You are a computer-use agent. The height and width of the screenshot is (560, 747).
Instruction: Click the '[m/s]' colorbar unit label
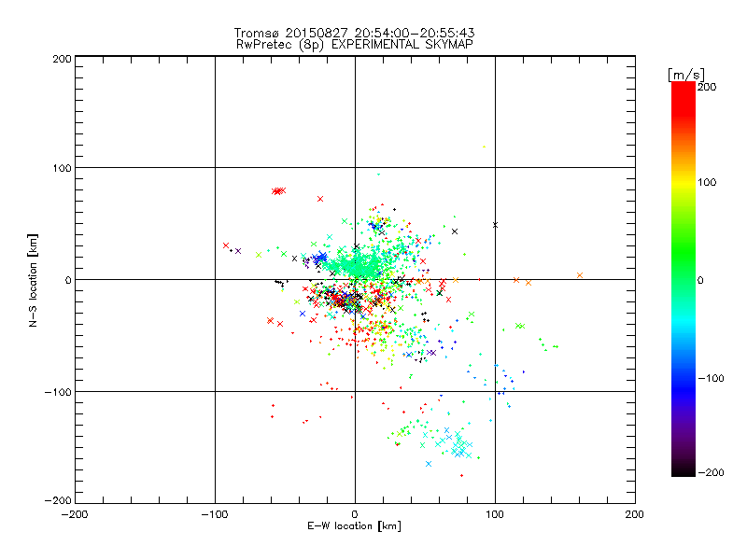coord(686,75)
